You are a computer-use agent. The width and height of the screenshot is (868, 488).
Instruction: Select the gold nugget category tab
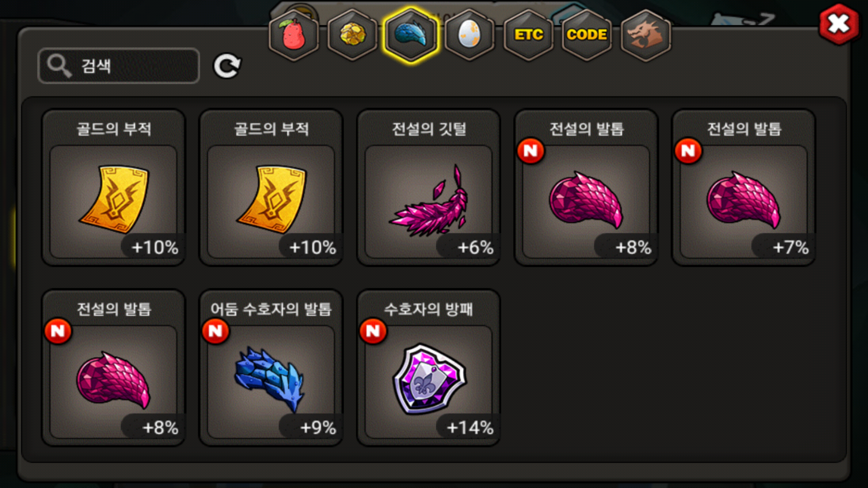[352, 35]
